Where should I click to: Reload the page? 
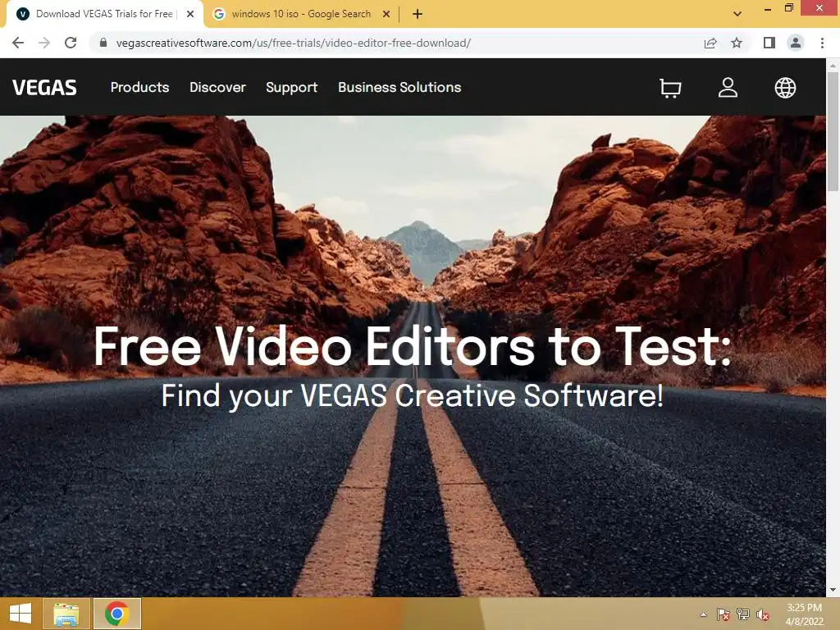(71, 43)
